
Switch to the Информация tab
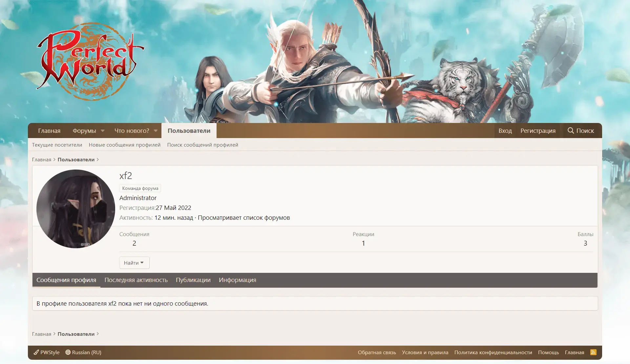pyautogui.click(x=238, y=280)
